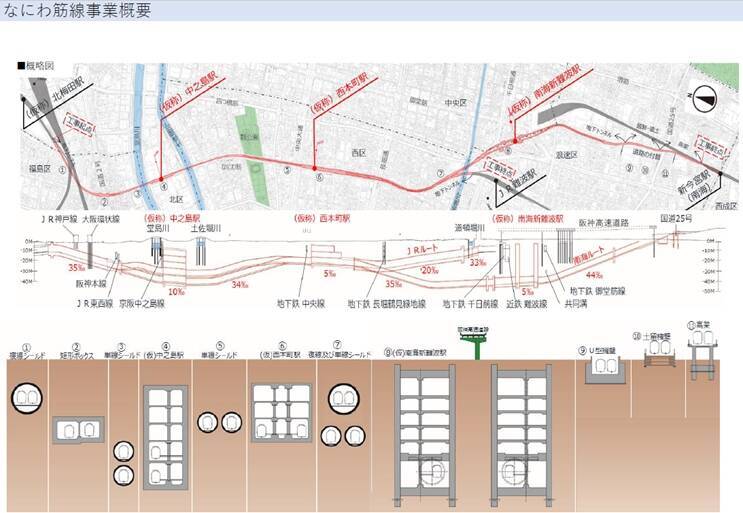The image size is (743, 513).
Task: Click the north compass icon on the map
Action: tap(704, 98)
